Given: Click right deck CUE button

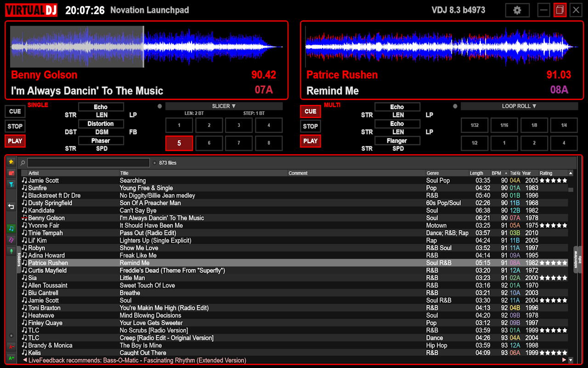Looking at the screenshot, I should (x=311, y=111).
